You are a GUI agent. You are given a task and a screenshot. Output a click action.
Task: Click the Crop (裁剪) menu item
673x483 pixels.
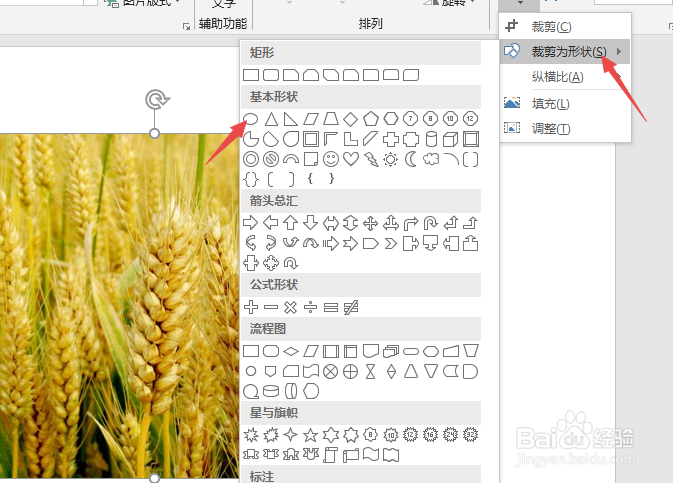(x=565, y=27)
